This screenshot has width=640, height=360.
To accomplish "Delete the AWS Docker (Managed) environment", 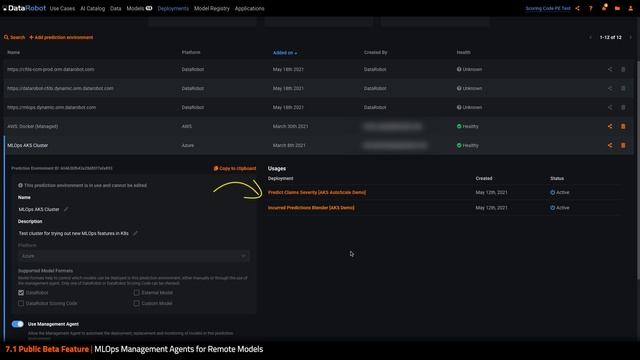I will 623,127.
